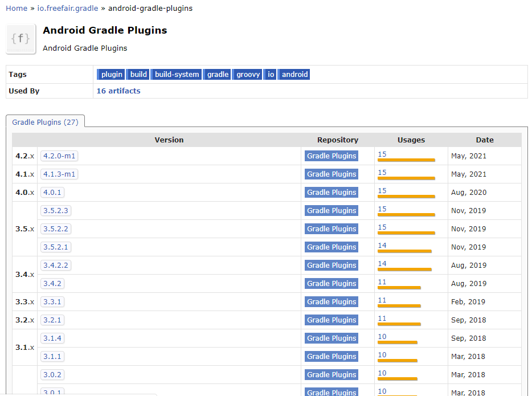The width and height of the screenshot is (532, 396).
Task: Click the usage bar for version 3.1.4
Action: (398, 342)
